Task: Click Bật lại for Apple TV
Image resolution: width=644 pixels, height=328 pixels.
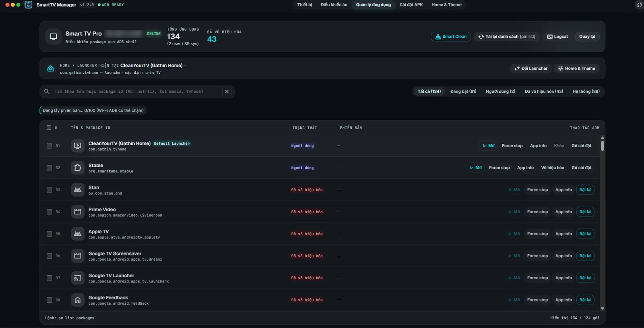Action: pyautogui.click(x=585, y=234)
